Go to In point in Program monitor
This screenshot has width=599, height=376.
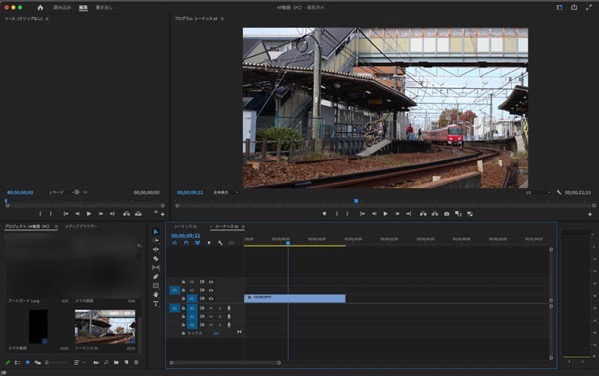362,214
